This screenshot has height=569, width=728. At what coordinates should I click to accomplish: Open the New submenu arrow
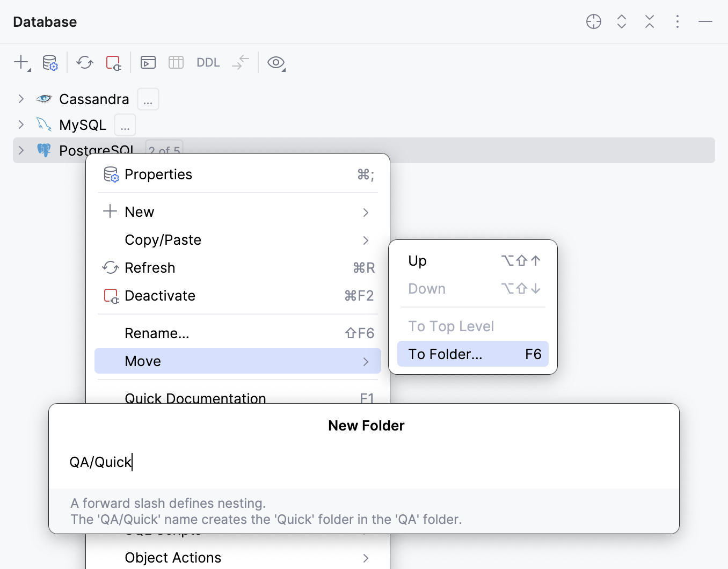366,212
